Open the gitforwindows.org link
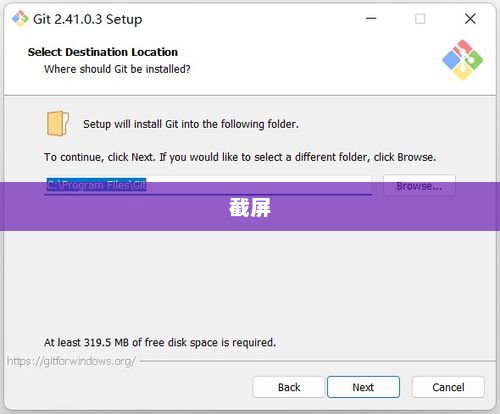 pos(71,361)
